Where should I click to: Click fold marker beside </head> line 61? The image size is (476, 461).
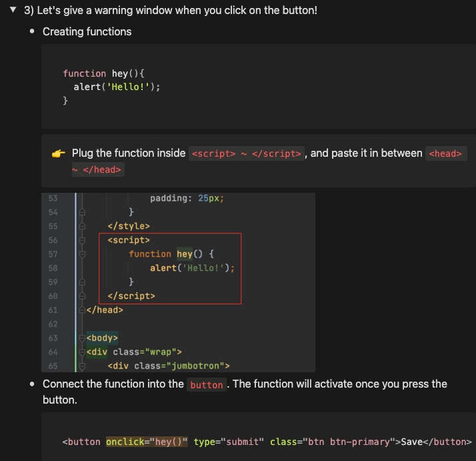82,310
